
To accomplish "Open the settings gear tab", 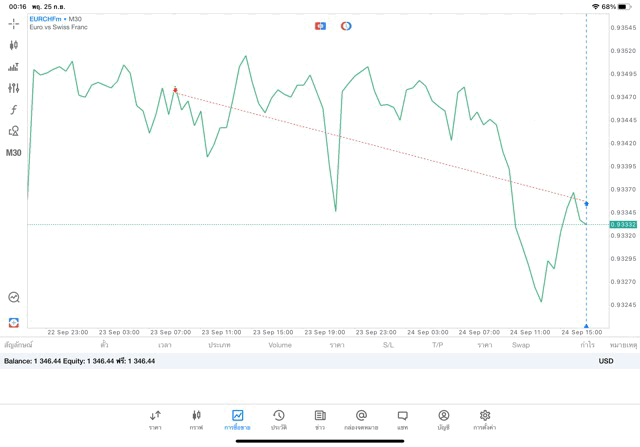I will click(x=485, y=419).
